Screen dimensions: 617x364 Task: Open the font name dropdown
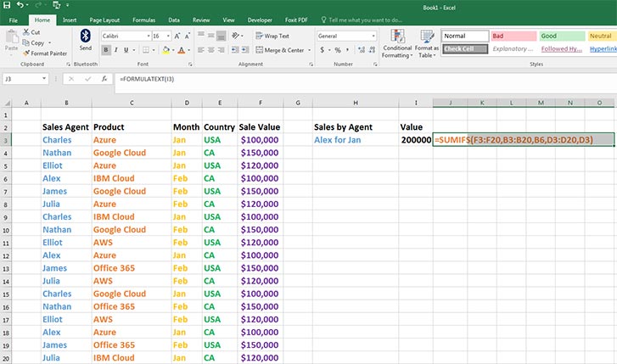click(x=149, y=36)
